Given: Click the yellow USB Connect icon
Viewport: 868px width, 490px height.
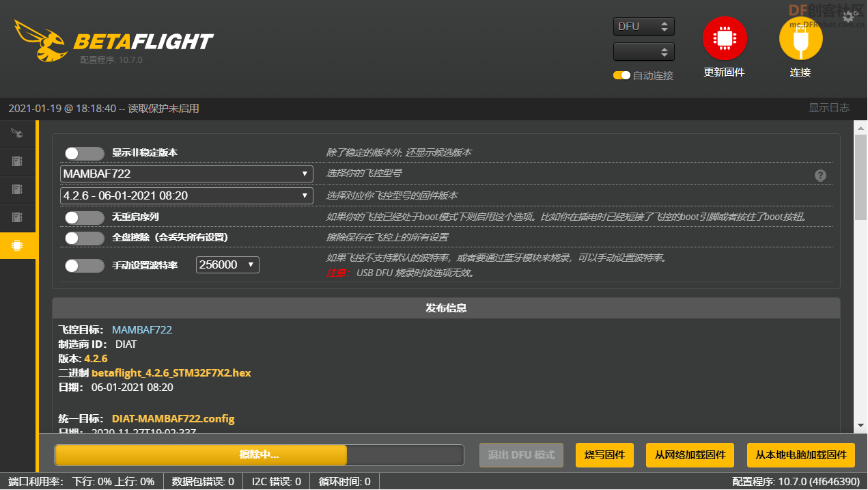Looking at the screenshot, I should 800,39.
